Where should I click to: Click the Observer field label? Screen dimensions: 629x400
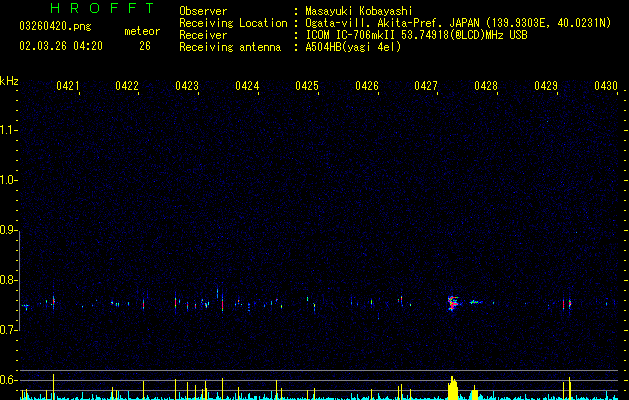click(x=203, y=11)
